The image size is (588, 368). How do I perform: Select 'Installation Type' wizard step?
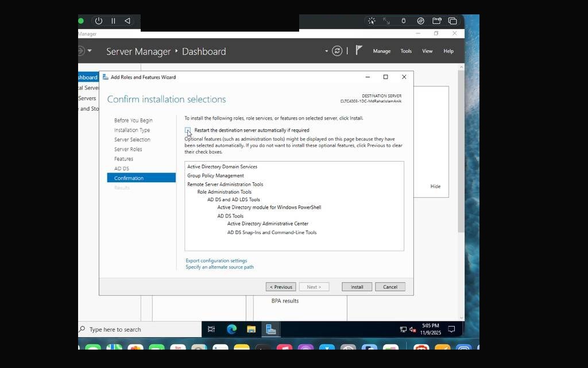pos(132,130)
